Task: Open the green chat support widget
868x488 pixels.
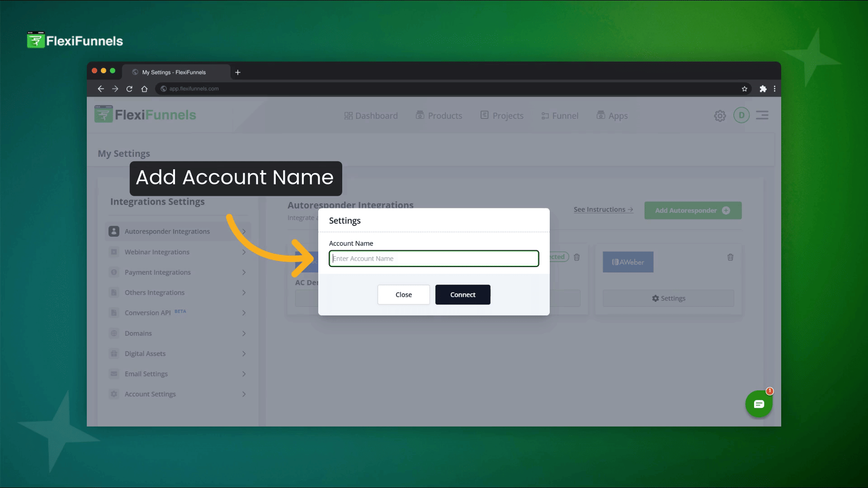Action: (759, 404)
